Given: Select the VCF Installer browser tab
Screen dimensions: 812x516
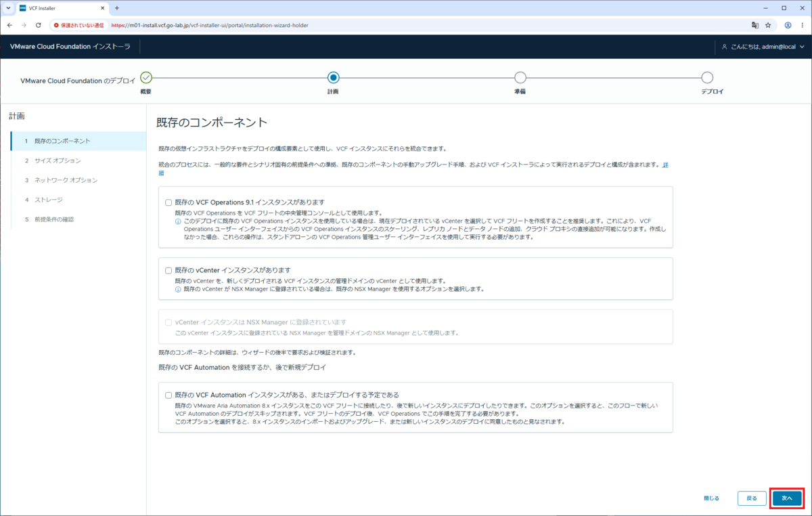Looking at the screenshot, I should 62,8.
